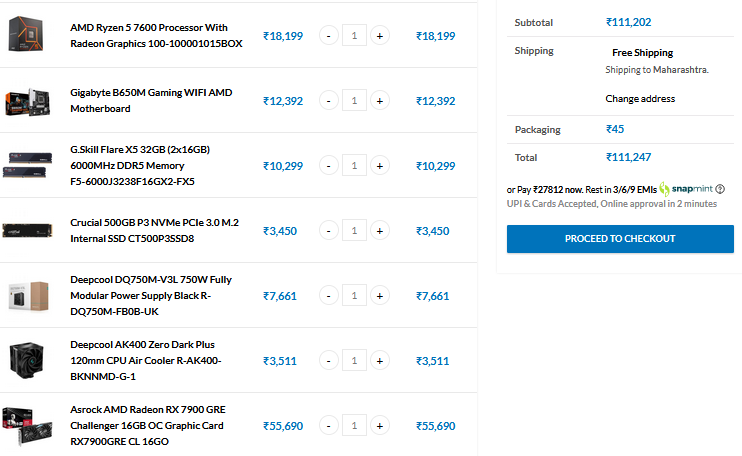Click Pay ₹27812 now EMI text
742x456 pixels.
(x=582, y=190)
